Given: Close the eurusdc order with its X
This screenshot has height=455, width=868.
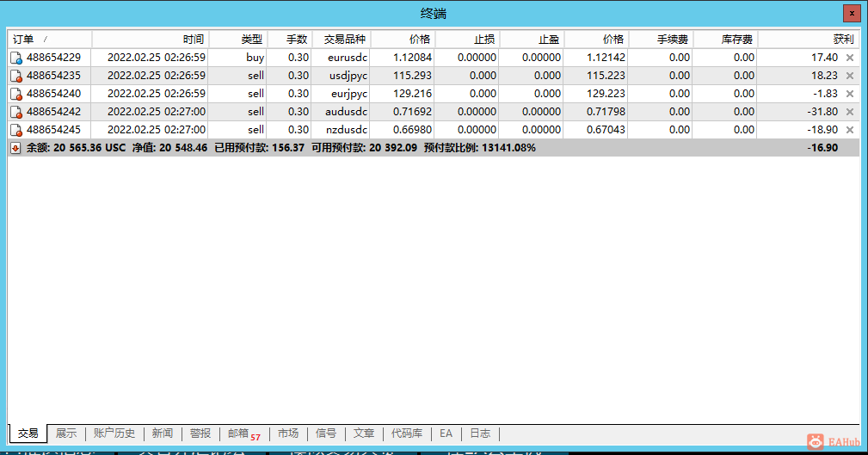Looking at the screenshot, I should 850,58.
